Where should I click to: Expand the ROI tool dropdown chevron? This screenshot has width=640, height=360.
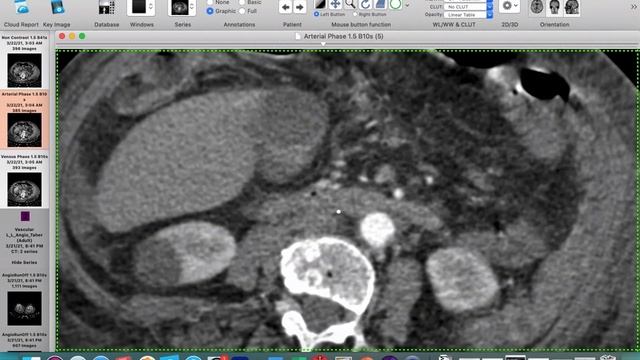(407, 5)
